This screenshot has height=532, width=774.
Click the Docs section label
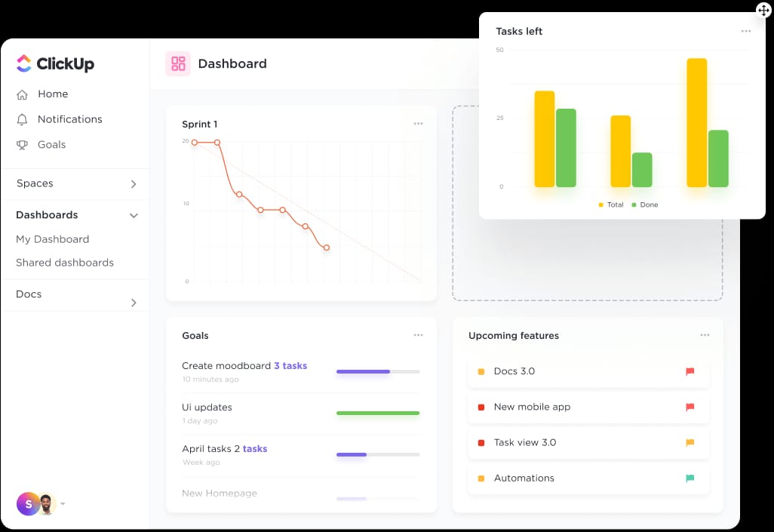coord(29,294)
